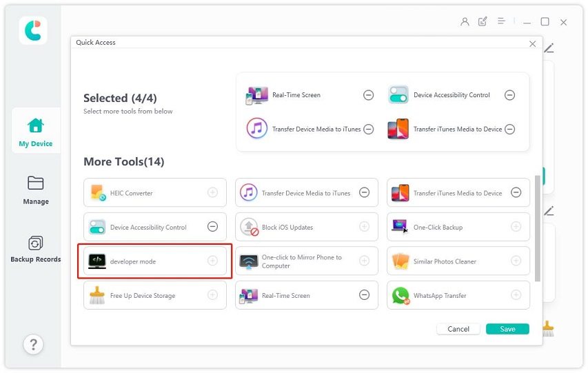Click the Mirror Phone to Computer icon

249,261
